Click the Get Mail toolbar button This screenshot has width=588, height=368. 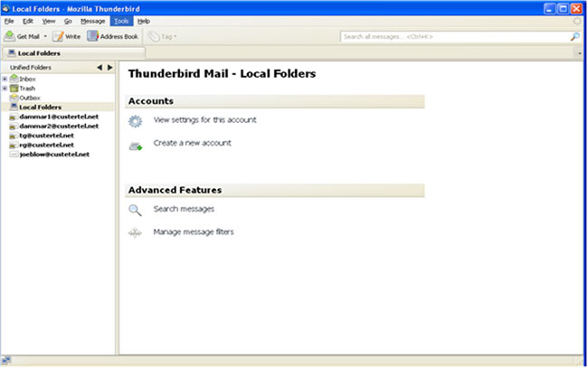click(22, 36)
